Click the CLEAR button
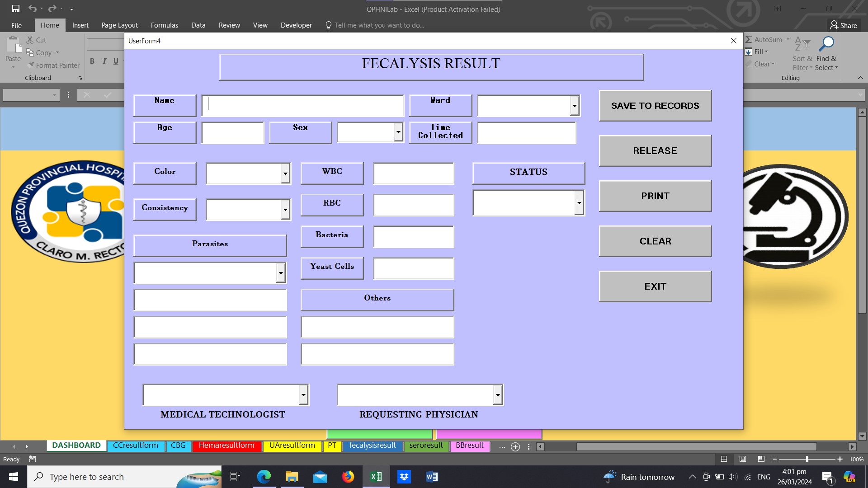Viewport: 868px width, 488px height. tap(655, 241)
